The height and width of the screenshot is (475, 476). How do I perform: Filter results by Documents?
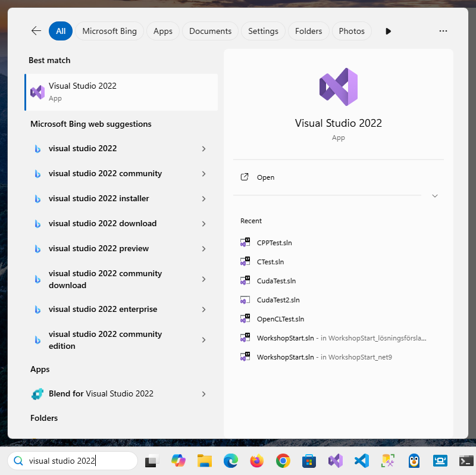pos(211,31)
